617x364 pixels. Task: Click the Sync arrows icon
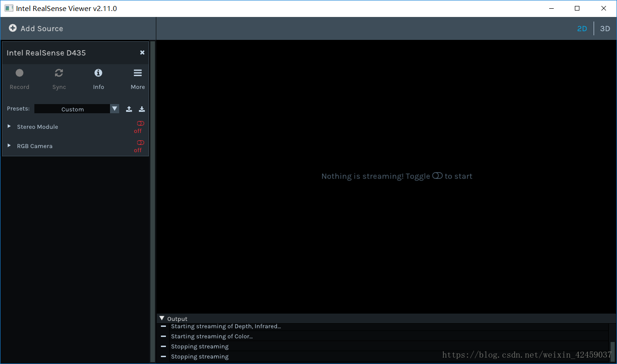[59, 73]
